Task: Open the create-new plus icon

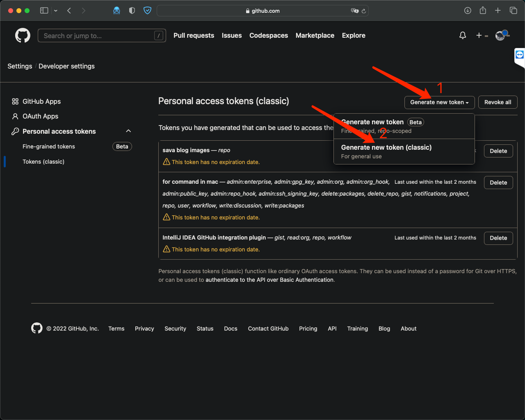Action: click(x=478, y=35)
